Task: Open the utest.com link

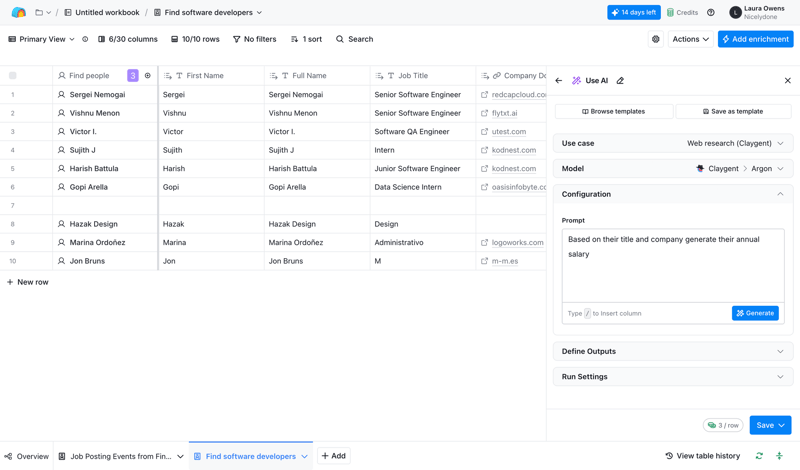Action: [509, 132]
